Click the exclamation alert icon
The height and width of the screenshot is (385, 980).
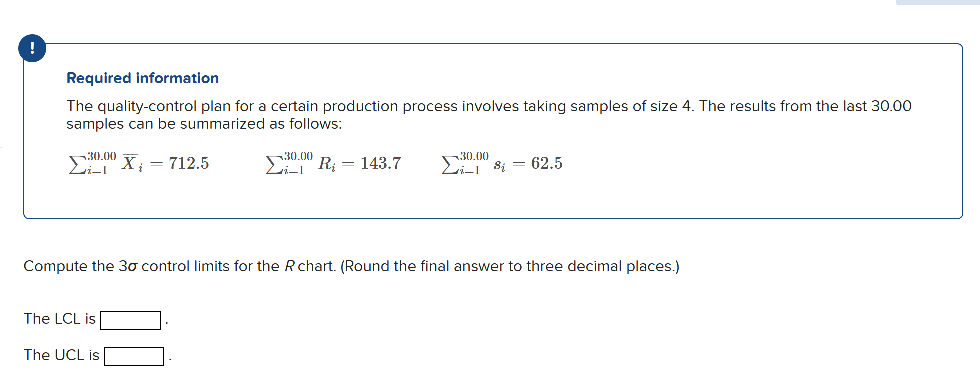tap(32, 48)
